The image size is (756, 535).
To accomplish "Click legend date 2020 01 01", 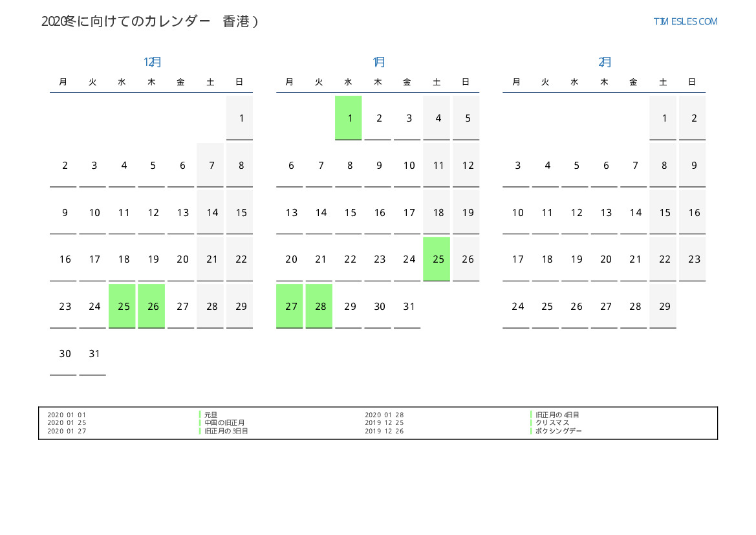I will click(67, 415).
